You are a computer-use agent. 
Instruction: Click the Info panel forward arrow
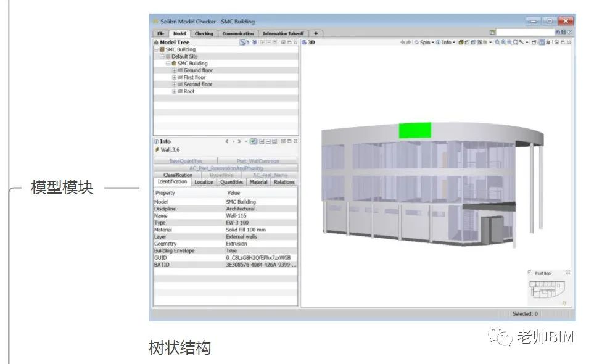click(x=239, y=141)
